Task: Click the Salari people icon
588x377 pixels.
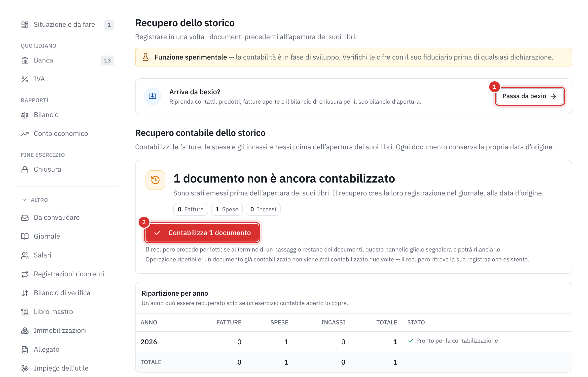Action: tap(25, 255)
